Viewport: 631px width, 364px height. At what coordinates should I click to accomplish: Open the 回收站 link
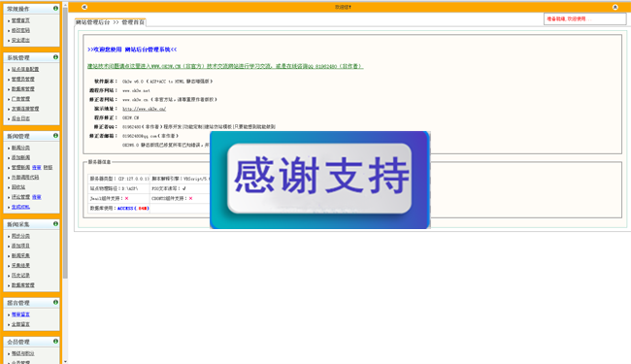pos(18,187)
